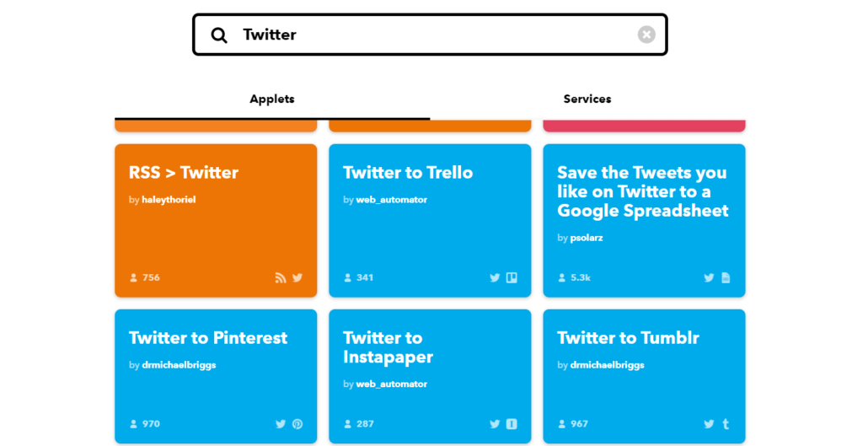Open the Twitter to Pinterest applet title
The width and height of the screenshot is (868, 446).
tap(208, 338)
